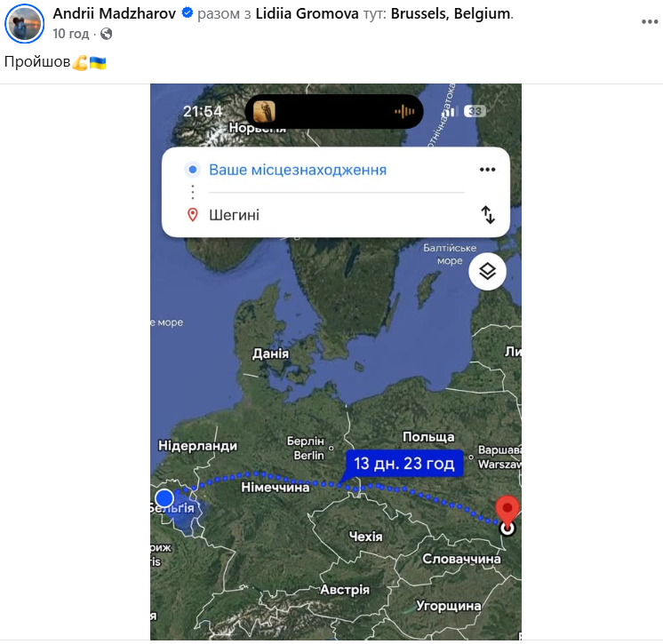Tap the audio waveform indicator in the black pill
663x644 pixels.
pyautogui.click(x=404, y=112)
